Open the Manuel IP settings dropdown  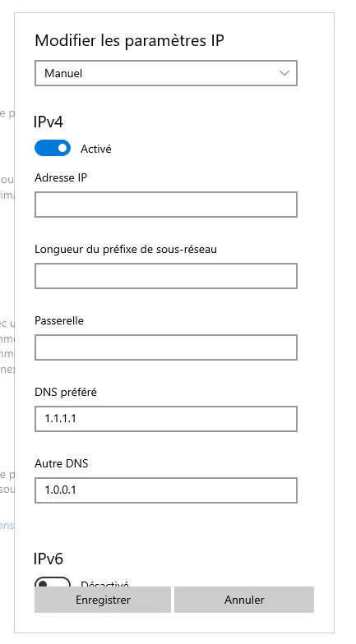coord(166,73)
